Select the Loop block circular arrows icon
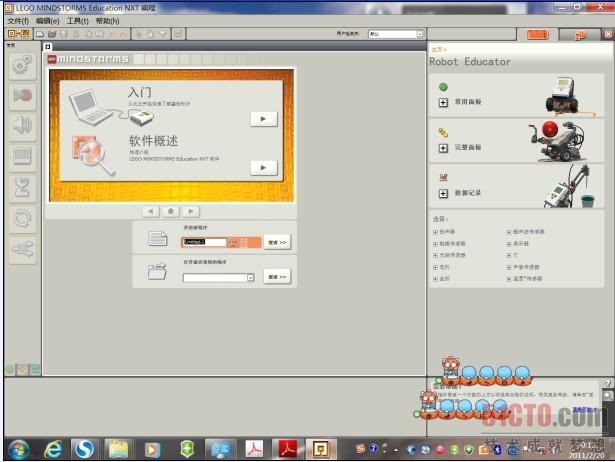This screenshot has height=462, width=615. click(x=22, y=218)
